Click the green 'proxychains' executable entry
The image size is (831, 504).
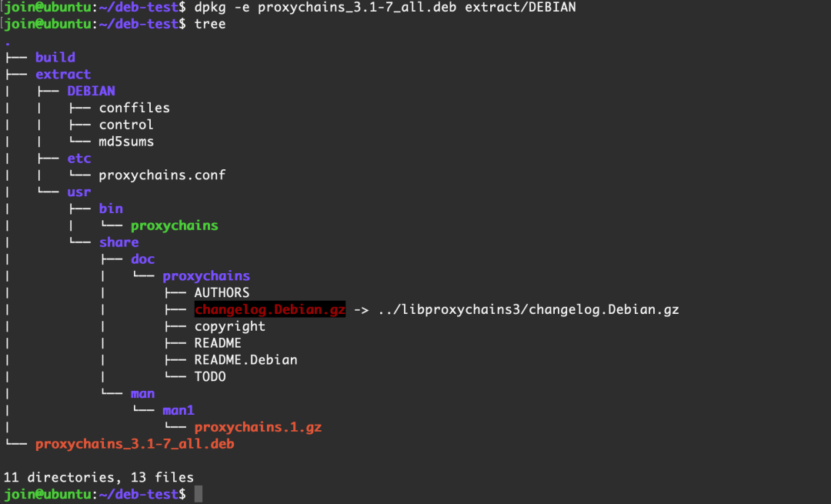pyautogui.click(x=175, y=225)
